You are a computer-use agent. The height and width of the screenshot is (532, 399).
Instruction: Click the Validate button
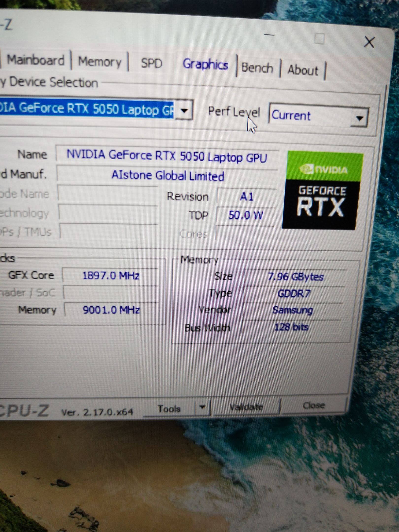[246, 407]
